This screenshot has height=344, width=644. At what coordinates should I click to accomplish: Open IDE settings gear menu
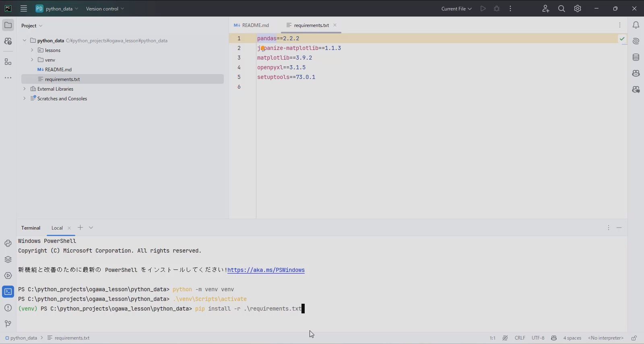(x=578, y=8)
